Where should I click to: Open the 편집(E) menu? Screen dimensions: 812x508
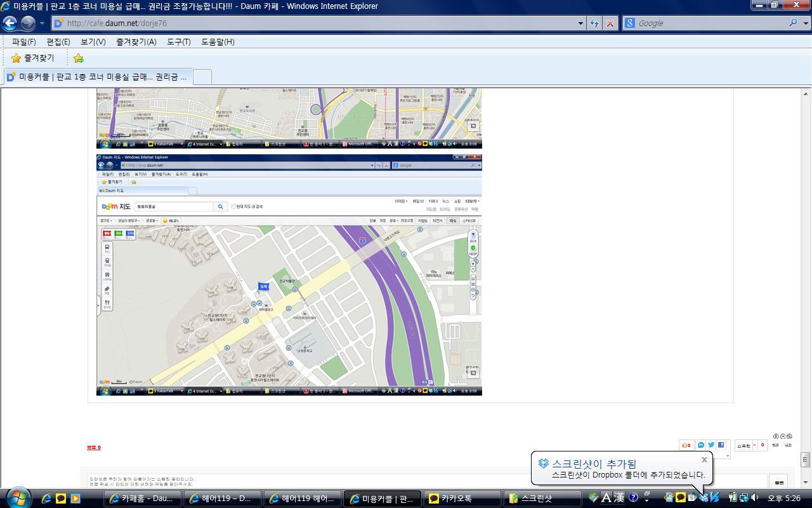point(58,42)
